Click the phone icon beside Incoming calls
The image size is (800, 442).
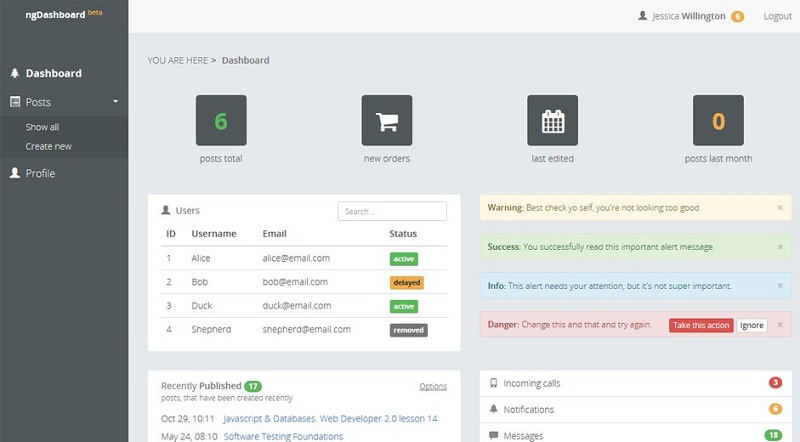[493, 383]
